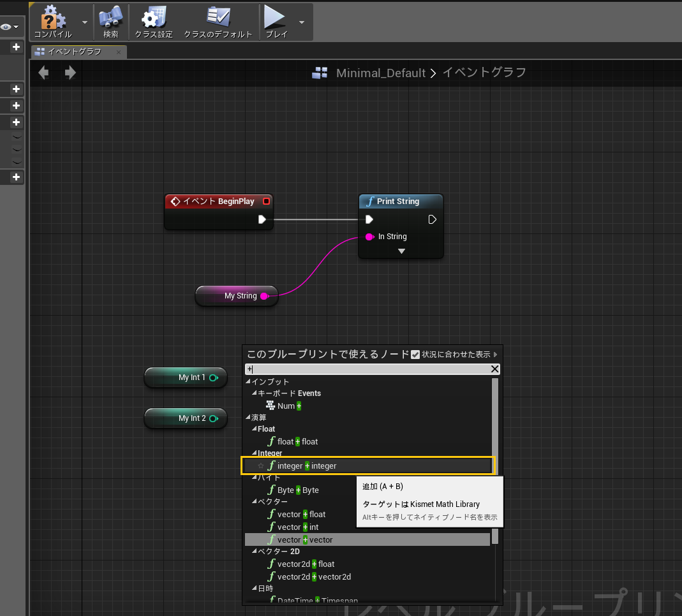
Task: Select the My String variable node
Action: pyautogui.click(x=236, y=296)
